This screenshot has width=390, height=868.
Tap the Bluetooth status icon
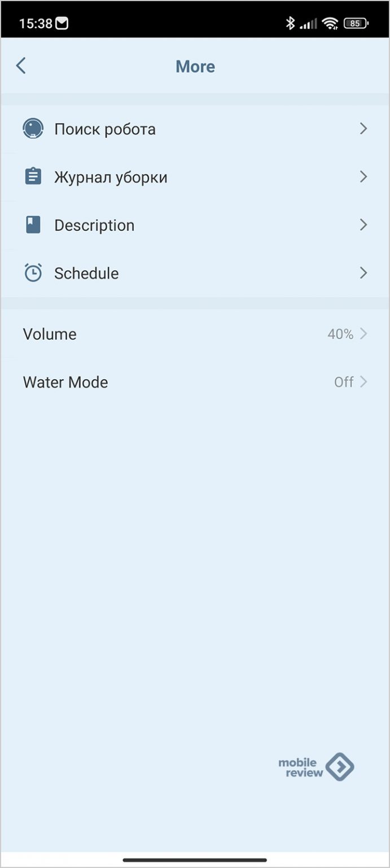290,23
